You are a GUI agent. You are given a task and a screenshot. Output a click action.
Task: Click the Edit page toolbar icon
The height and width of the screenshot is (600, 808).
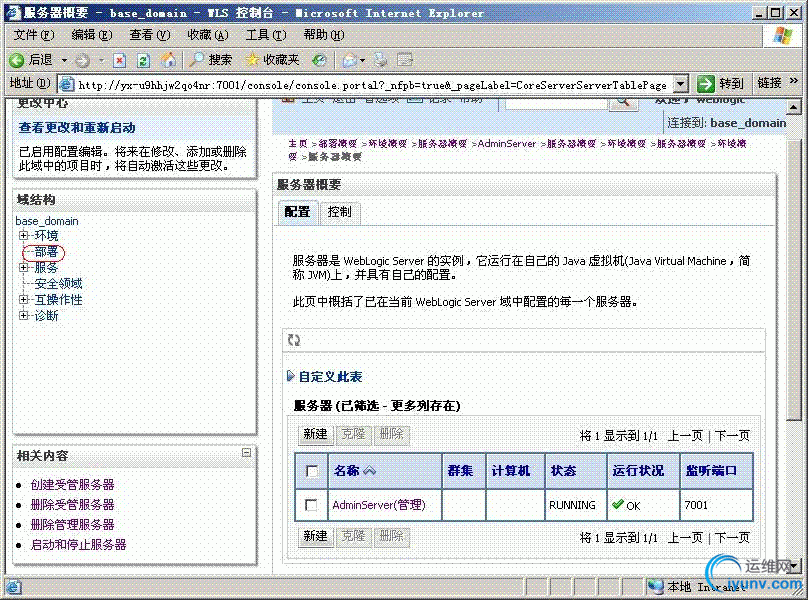click(405, 60)
